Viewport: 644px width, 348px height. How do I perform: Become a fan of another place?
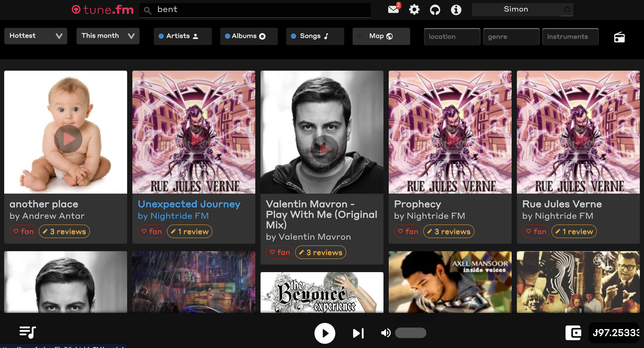pyautogui.click(x=24, y=232)
